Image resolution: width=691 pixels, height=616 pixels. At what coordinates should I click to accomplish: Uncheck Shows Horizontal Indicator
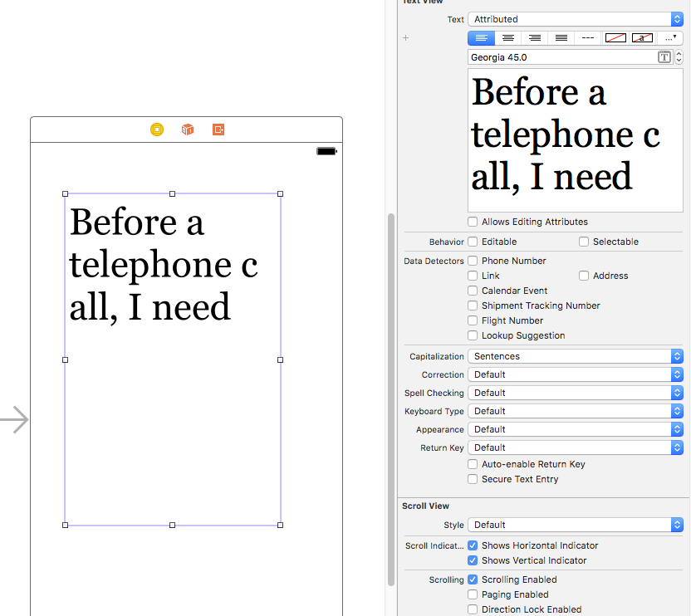[x=473, y=545]
